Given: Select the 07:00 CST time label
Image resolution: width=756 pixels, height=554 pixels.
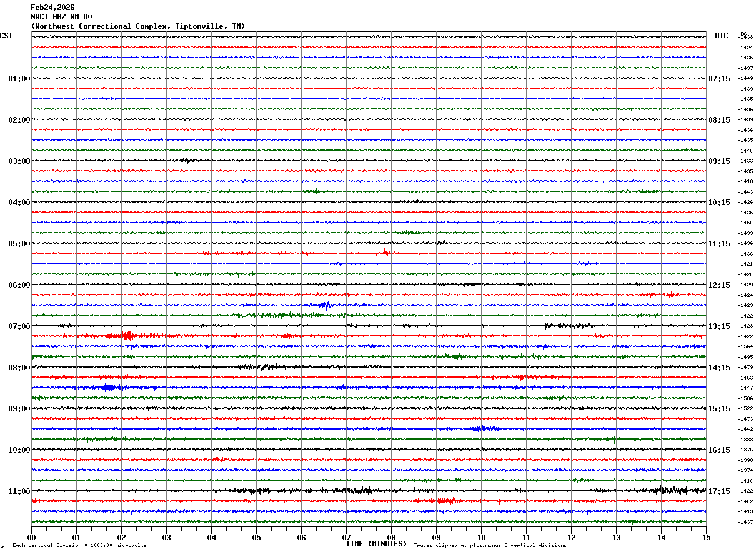Looking at the screenshot, I should pos(19,326).
